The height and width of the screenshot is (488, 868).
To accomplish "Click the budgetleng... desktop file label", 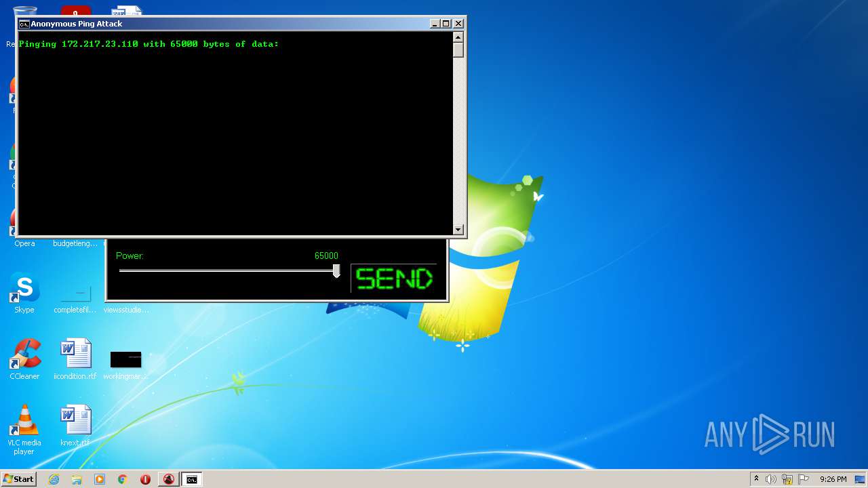I will 75,243.
